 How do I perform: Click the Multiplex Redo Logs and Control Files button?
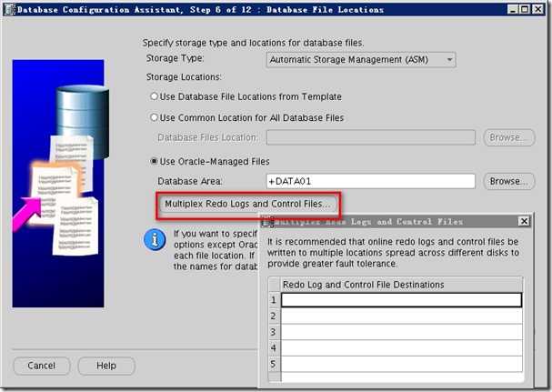click(248, 204)
